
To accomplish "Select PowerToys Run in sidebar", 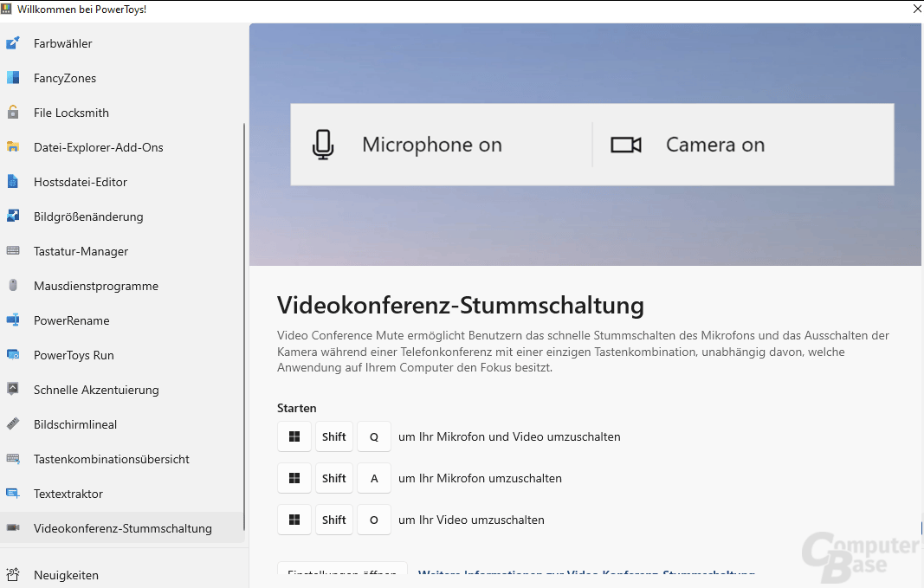I will click(122, 355).
